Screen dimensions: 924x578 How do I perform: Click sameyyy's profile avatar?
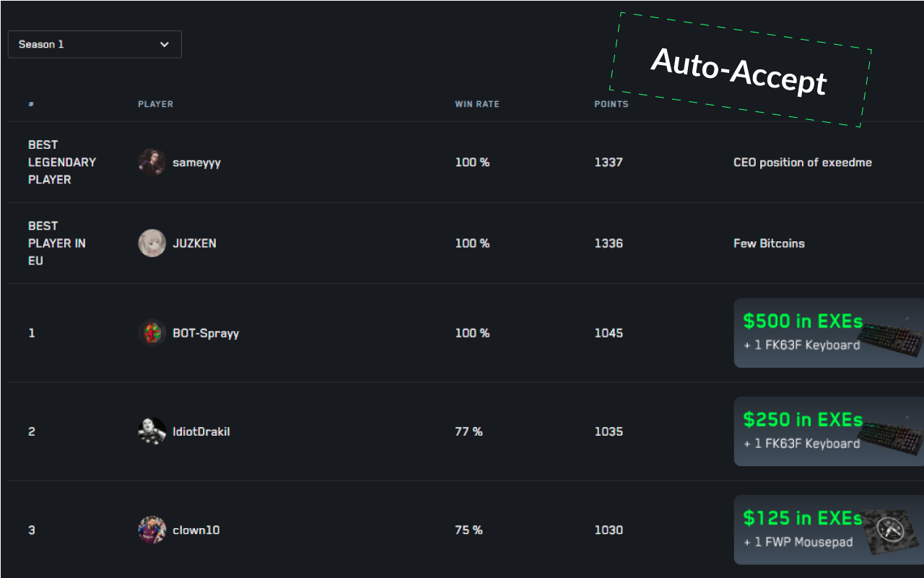[152, 163]
